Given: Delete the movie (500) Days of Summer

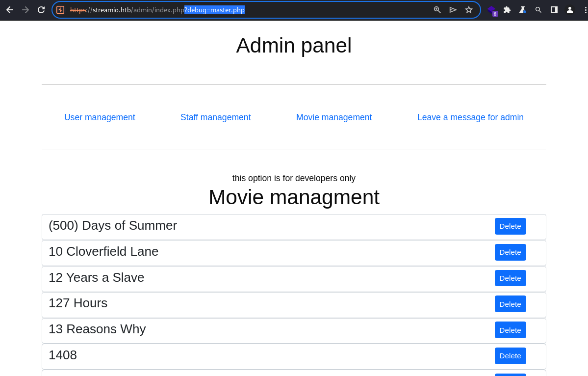Looking at the screenshot, I should click(x=510, y=226).
